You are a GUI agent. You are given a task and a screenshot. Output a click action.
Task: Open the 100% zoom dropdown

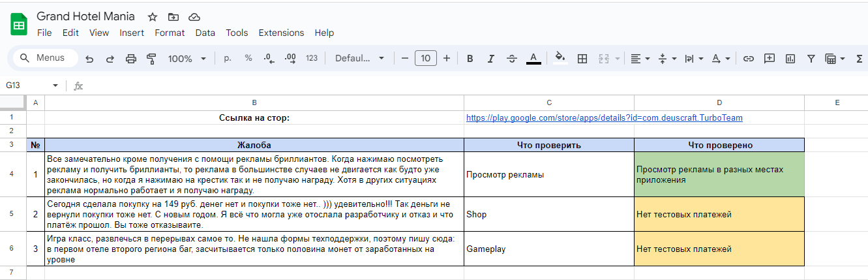click(x=187, y=59)
